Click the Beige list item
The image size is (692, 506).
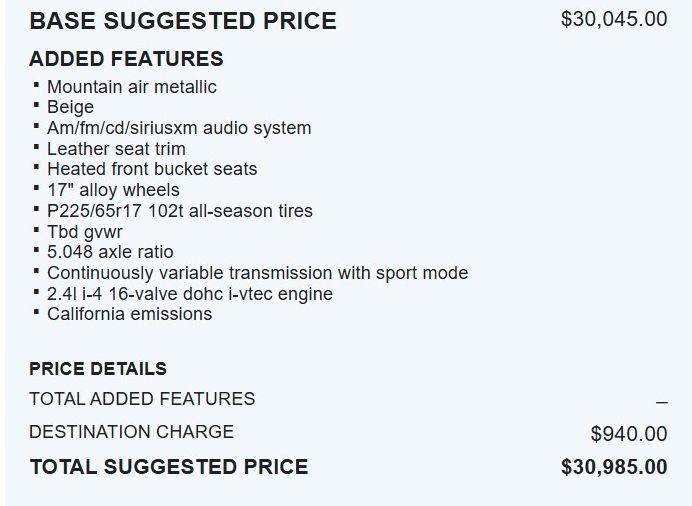point(70,107)
